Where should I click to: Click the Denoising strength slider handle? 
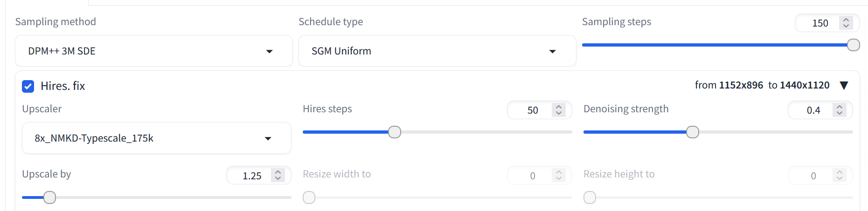point(693,132)
